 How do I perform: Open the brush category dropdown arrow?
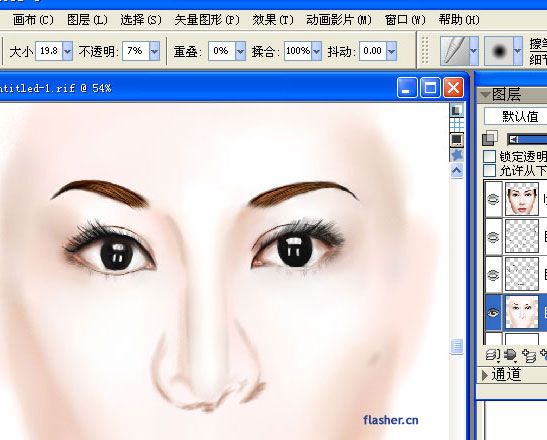474,51
